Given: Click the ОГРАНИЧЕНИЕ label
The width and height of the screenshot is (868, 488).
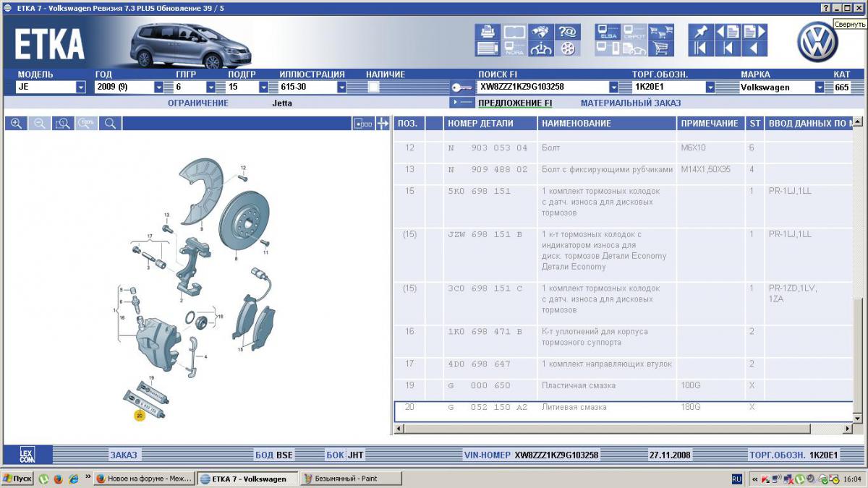Looking at the screenshot, I should (198, 103).
